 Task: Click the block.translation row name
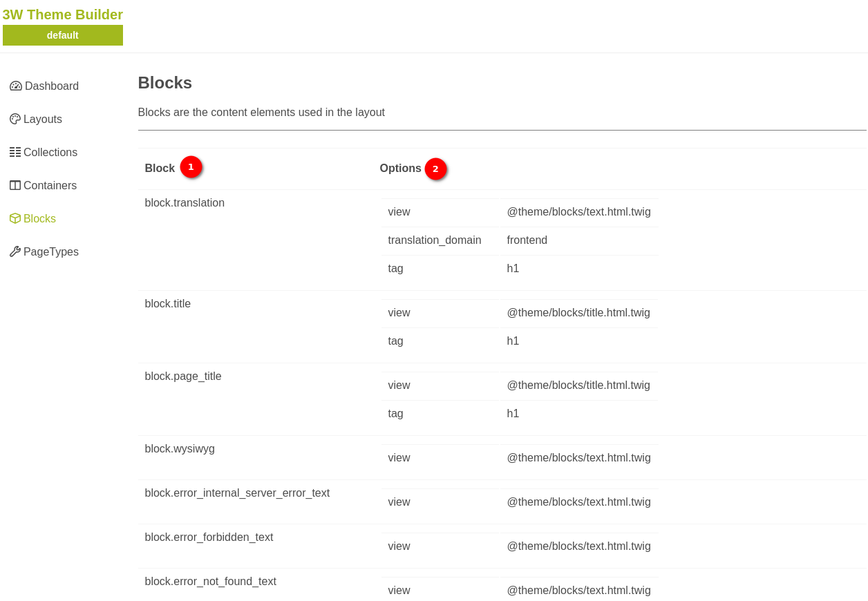[185, 203]
